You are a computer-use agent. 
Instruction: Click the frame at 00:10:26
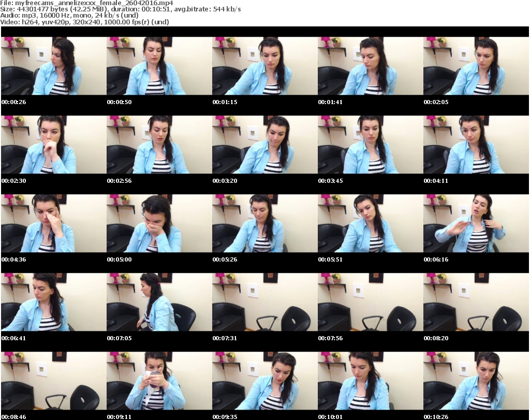coord(476,381)
